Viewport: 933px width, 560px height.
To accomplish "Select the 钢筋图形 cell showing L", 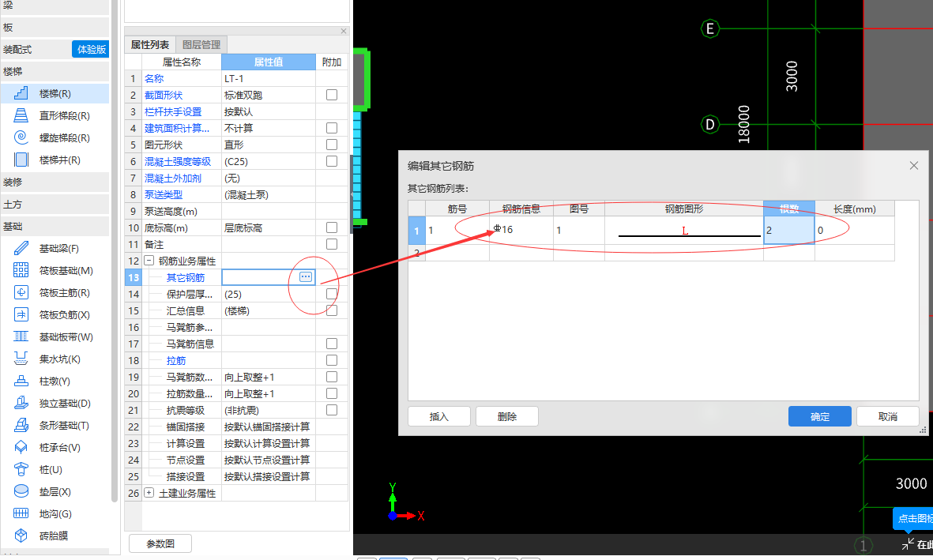I will click(x=684, y=231).
